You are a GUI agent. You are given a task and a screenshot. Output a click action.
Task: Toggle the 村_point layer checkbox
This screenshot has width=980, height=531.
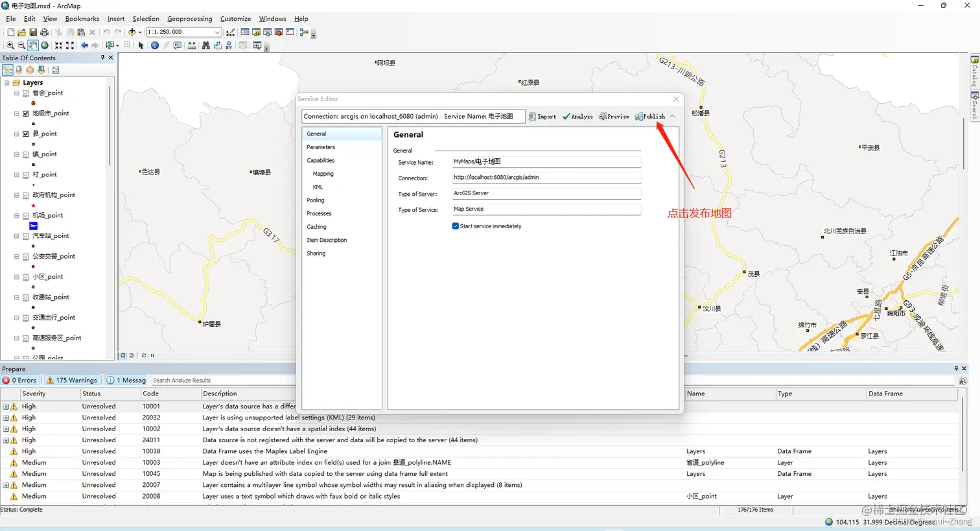[26, 175]
